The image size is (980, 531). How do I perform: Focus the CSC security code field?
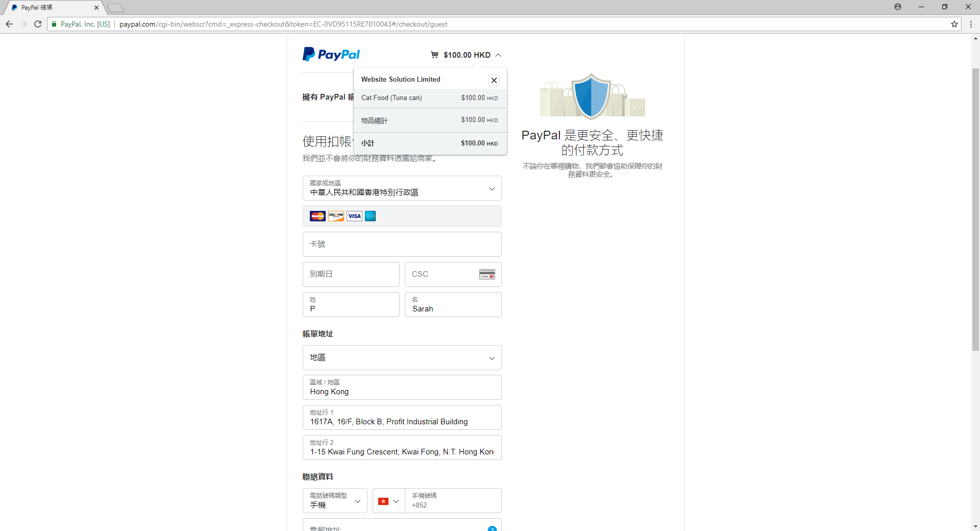pos(453,275)
